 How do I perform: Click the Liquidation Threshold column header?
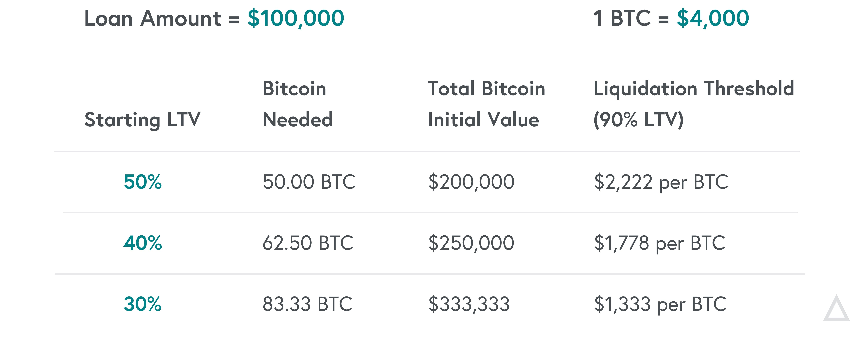(694, 105)
